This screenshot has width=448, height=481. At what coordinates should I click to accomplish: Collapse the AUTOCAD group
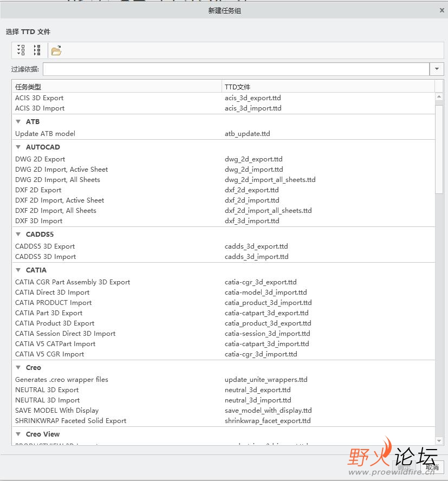[x=18, y=147]
